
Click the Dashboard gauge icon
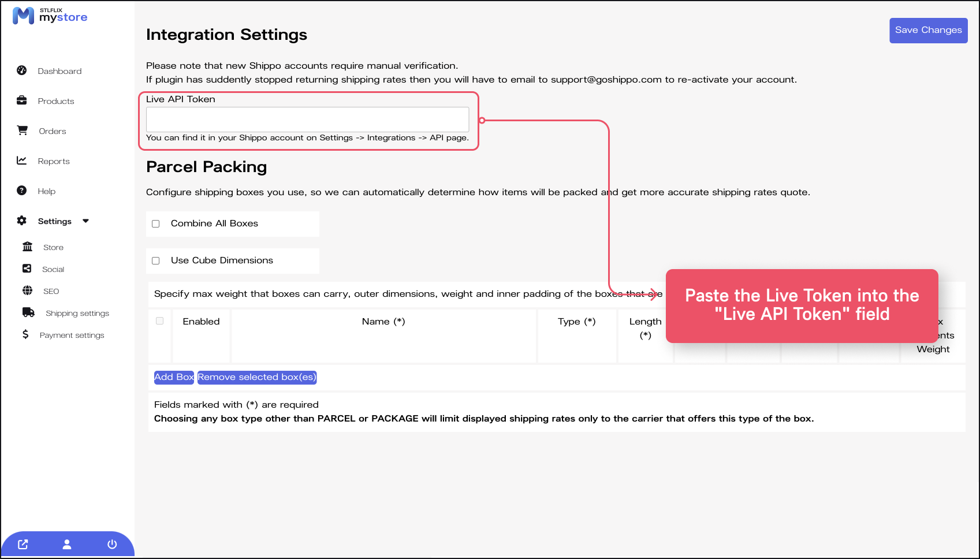tap(22, 70)
